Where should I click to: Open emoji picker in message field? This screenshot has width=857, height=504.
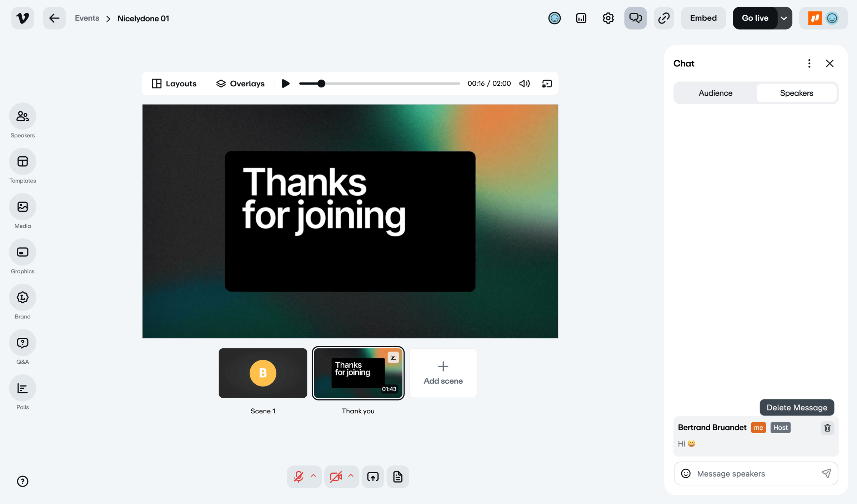click(686, 474)
